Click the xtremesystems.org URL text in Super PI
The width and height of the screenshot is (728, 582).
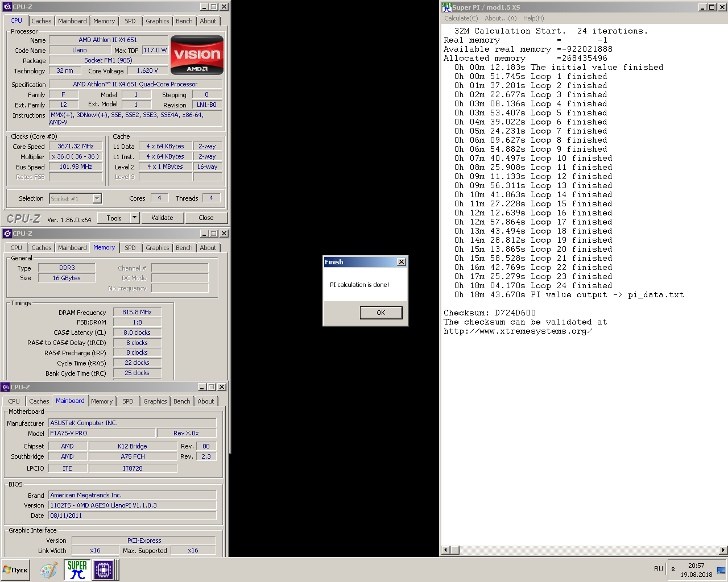pyautogui.click(x=518, y=331)
